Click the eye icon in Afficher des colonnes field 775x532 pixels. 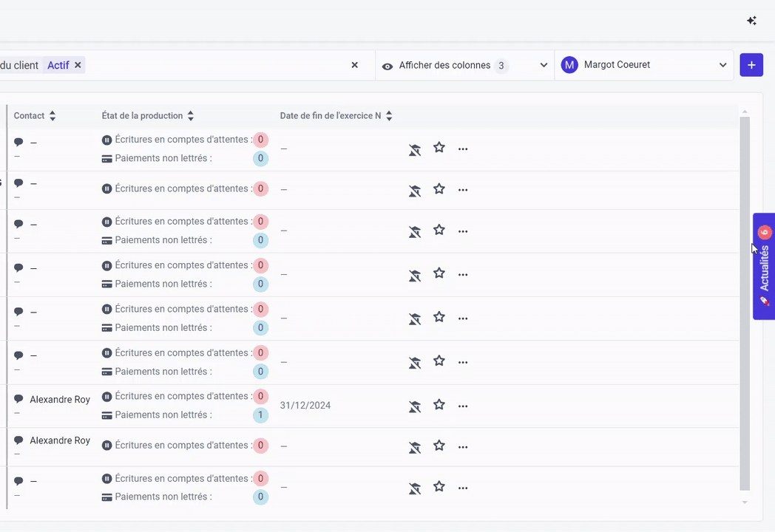pyautogui.click(x=387, y=66)
